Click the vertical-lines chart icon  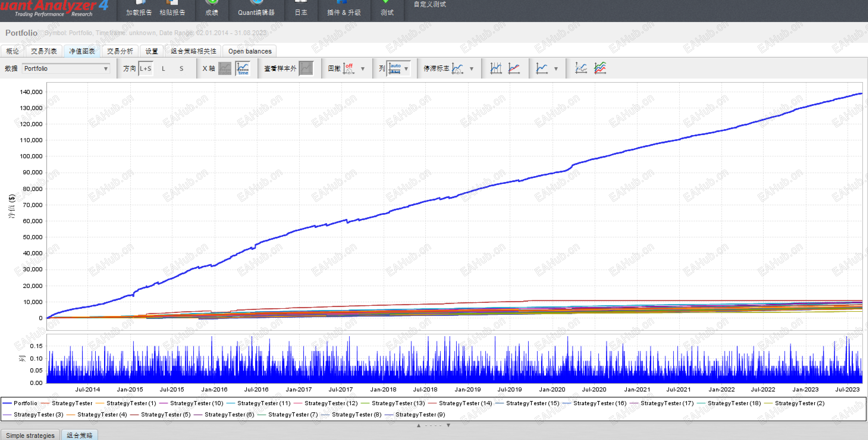(x=496, y=68)
